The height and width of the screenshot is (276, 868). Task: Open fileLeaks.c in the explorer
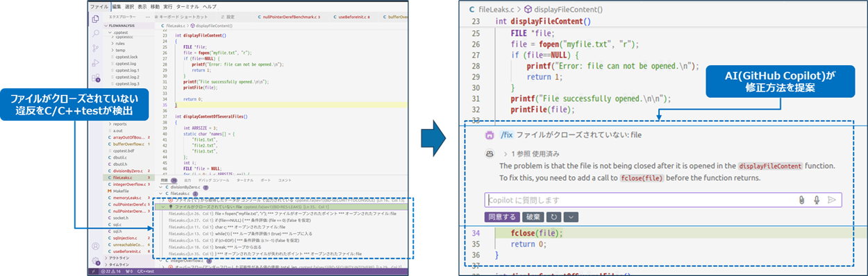click(129, 178)
